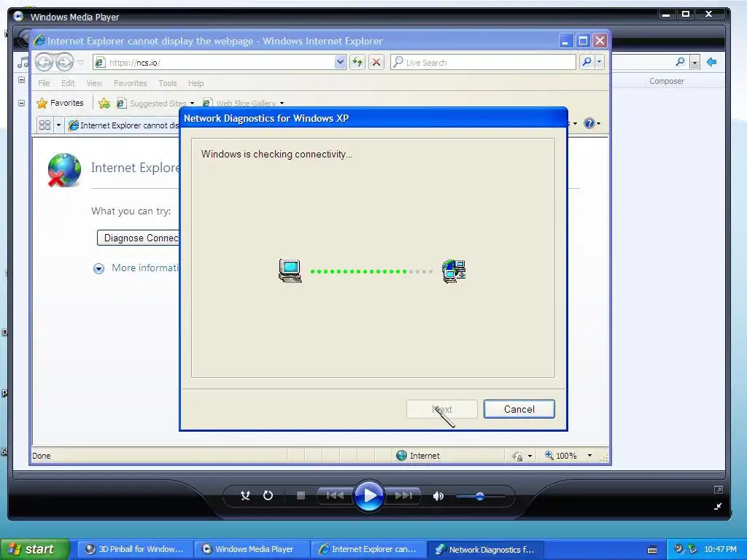
Task: Mute the Windows Media Player speaker icon
Action: pos(438,496)
